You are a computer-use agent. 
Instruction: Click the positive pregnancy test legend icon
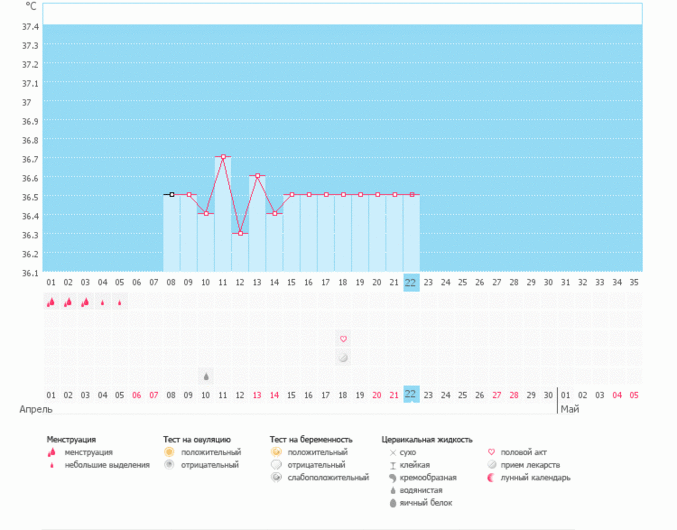(x=275, y=452)
